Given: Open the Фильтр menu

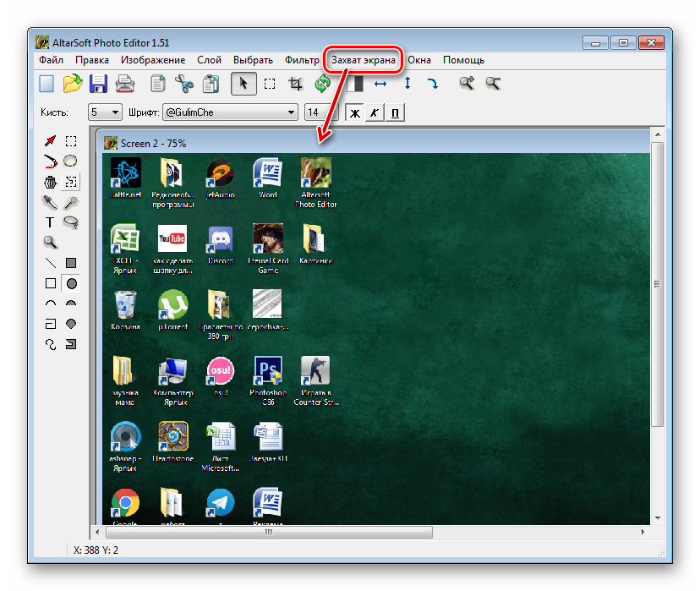Looking at the screenshot, I should pos(302,60).
